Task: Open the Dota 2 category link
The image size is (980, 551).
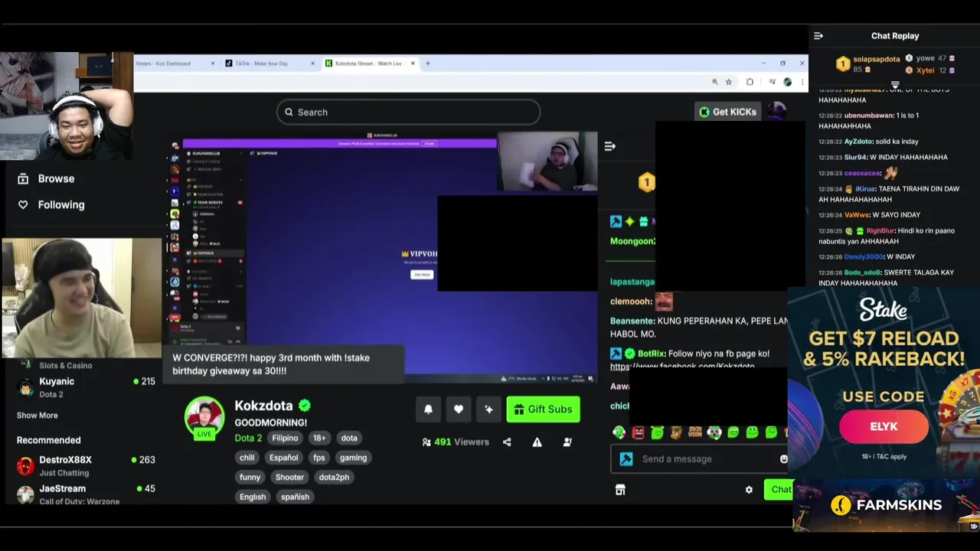Action: [248, 438]
